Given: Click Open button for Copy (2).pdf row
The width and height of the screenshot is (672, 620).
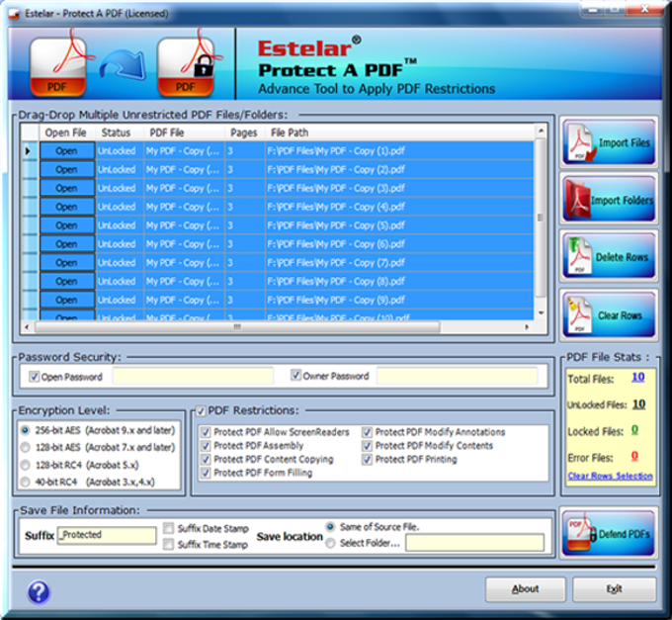Looking at the screenshot, I should pos(67,169).
